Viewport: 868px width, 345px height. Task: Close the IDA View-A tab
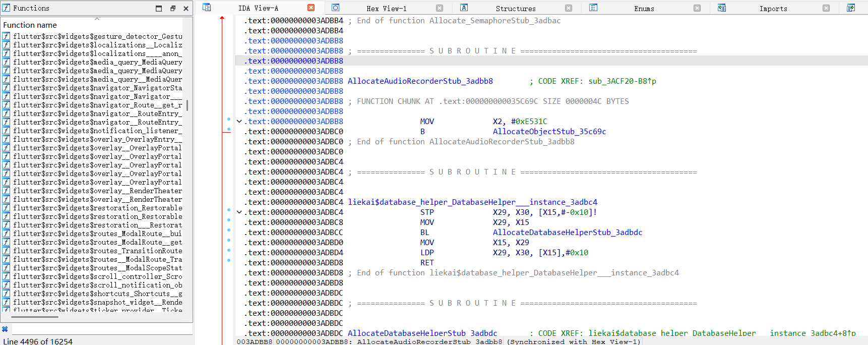coord(311,8)
